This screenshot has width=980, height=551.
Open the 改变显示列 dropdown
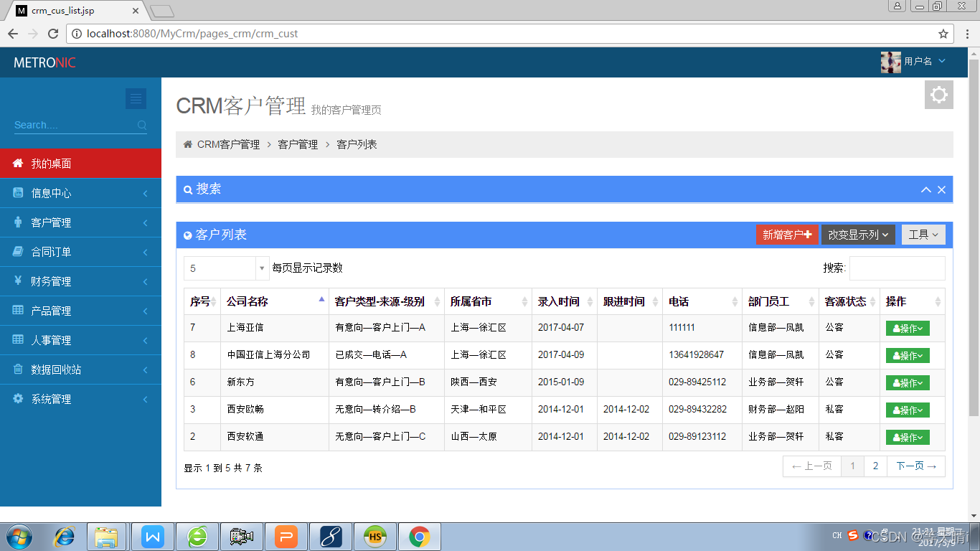tap(858, 234)
